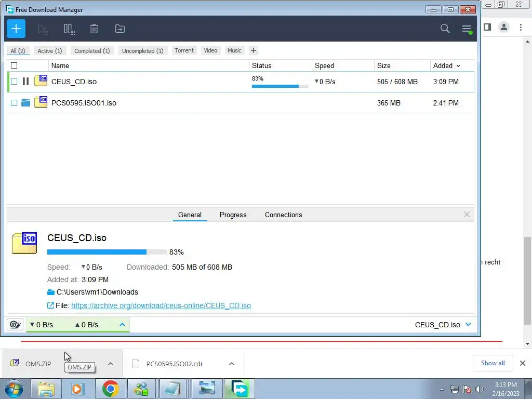
Task: Open folder icon for PCS0595.ISO01.iso row
Action: coord(25,103)
